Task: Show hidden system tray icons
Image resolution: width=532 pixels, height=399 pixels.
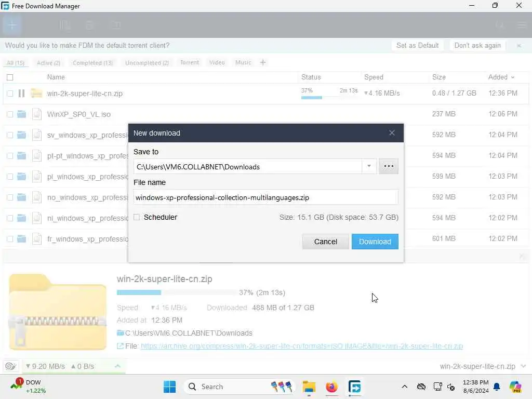Action: point(404,387)
